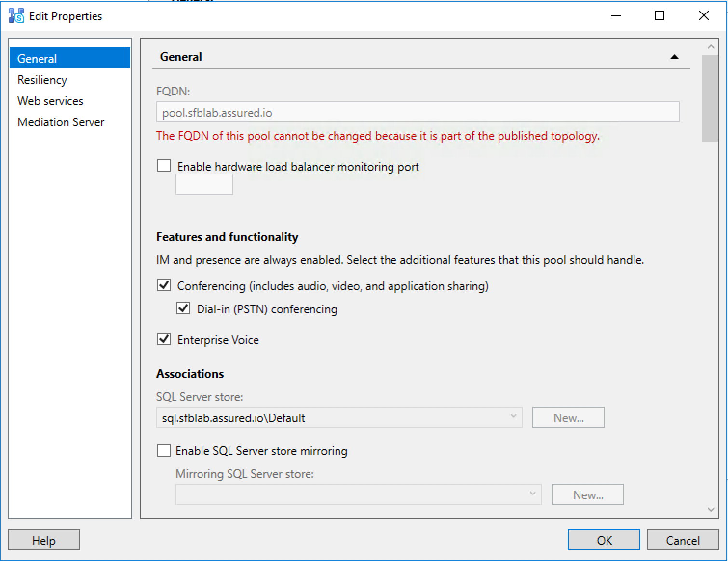Click the Features and functionality heading

click(227, 237)
